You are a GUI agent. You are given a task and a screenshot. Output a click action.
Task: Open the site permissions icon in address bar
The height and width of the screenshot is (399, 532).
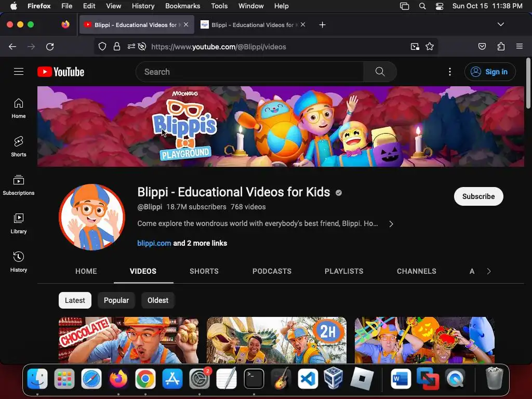[x=131, y=46]
